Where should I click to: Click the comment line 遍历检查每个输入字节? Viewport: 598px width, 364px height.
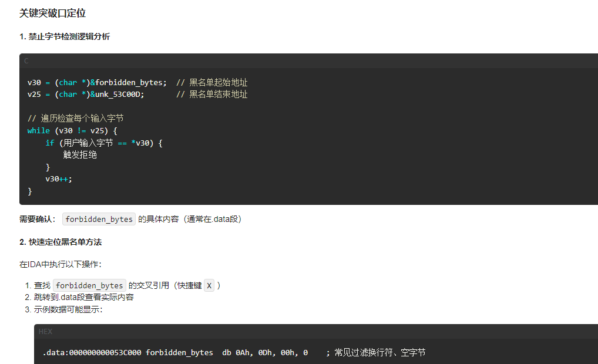point(76,118)
